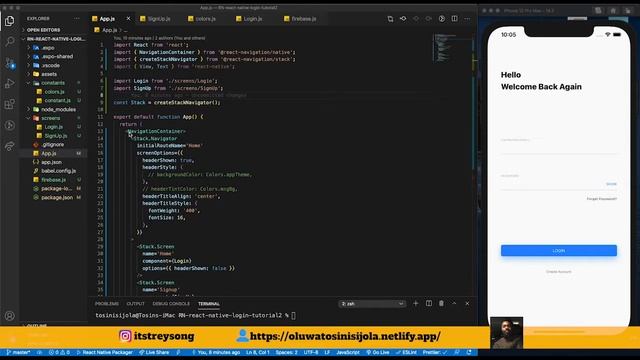Viewport: 640px width, 360px height.
Task: Click the Simulator rotate toolbar icon
Action: (x=628, y=11)
